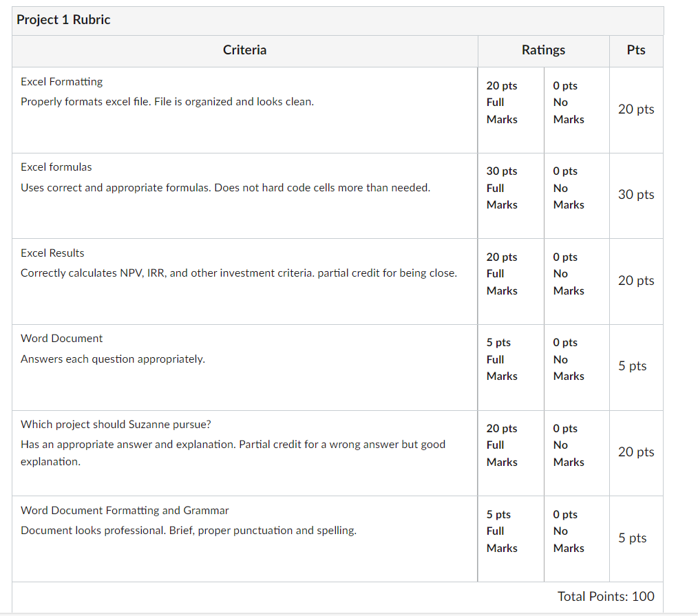
Task: Click the 30 pts total in the Pts column
Action: click(x=636, y=195)
